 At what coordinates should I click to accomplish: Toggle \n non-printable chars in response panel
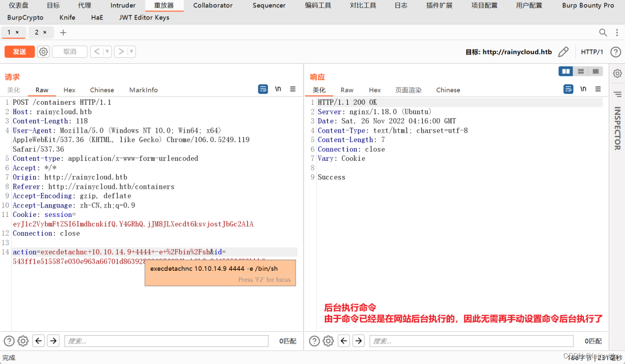pos(583,89)
